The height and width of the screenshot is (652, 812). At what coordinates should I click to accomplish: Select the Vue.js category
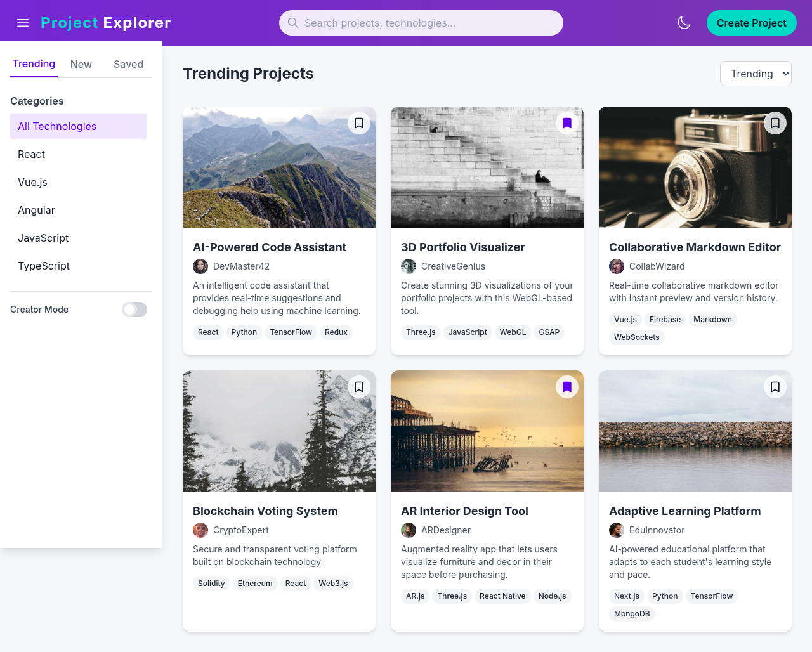(x=32, y=182)
